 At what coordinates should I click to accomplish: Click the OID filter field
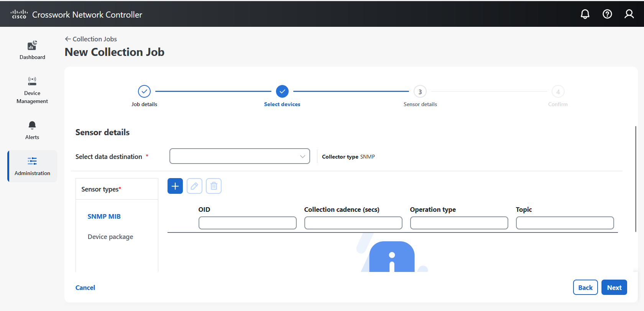[x=248, y=223]
